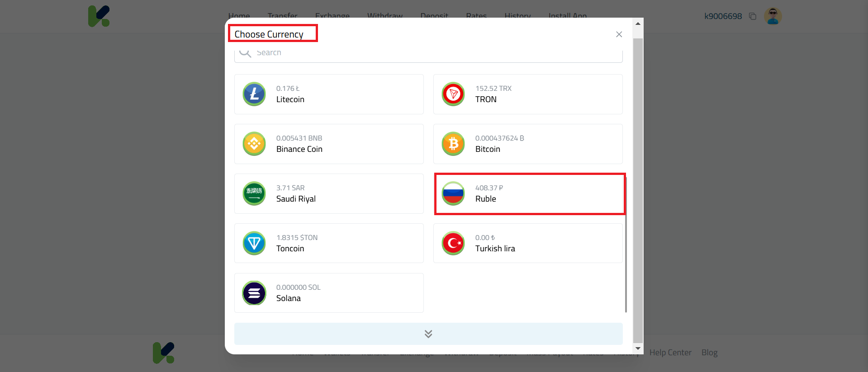The image size is (868, 372).
Task: Click the search magnifier icon
Action: pyautogui.click(x=245, y=53)
